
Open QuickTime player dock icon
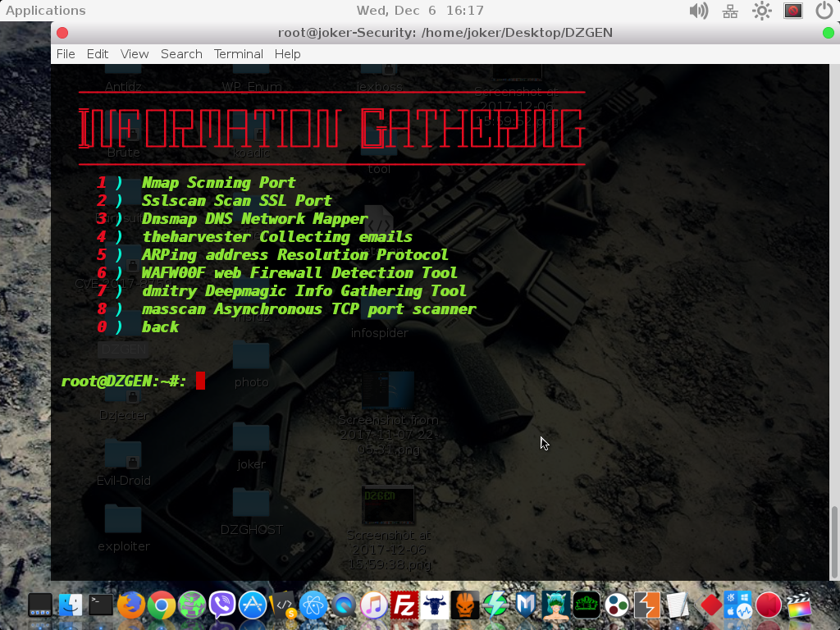[344, 605]
